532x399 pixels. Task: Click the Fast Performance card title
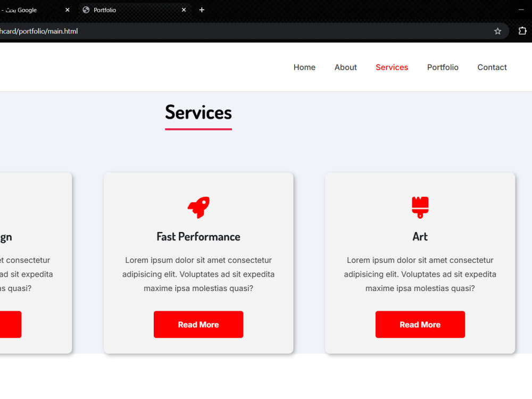tap(198, 237)
